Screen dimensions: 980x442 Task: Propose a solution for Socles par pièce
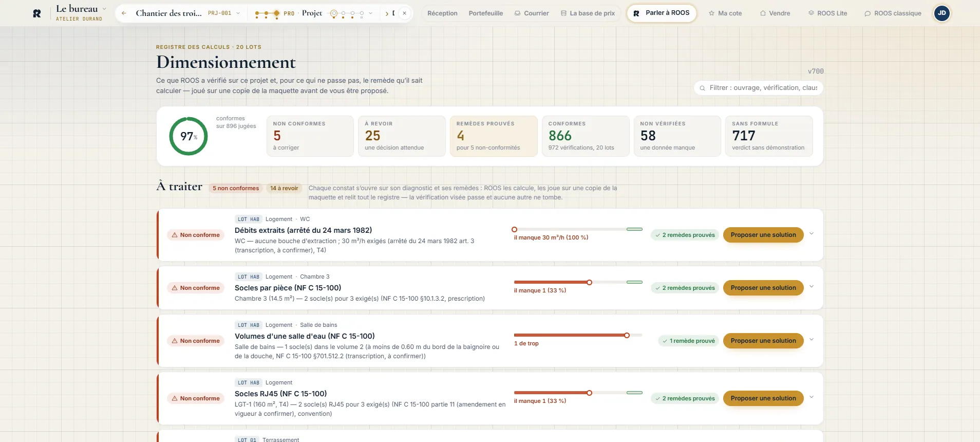pyautogui.click(x=763, y=288)
